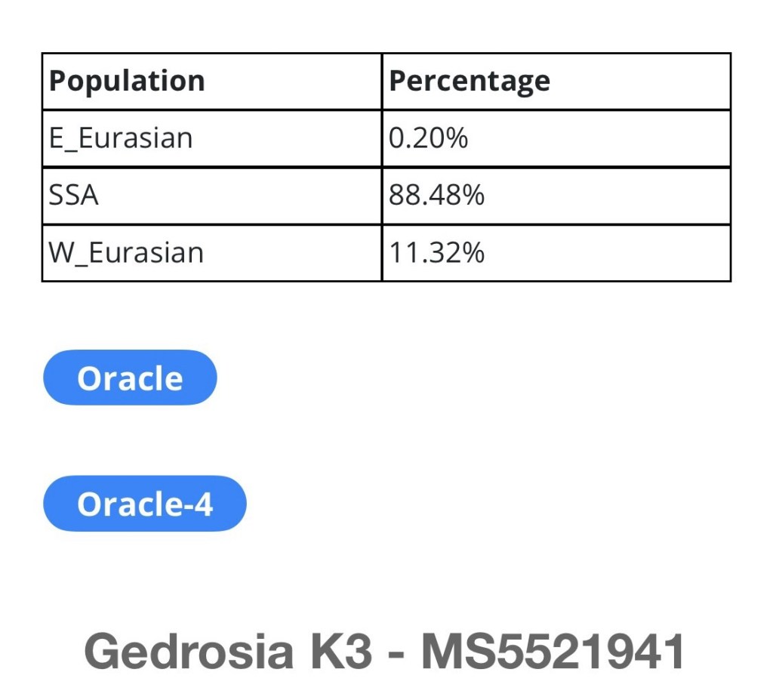Viewport: 773px width, 700px height.
Task: Select the 0.20% percentage cell
Action: pyautogui.click(x=428, y=138)
